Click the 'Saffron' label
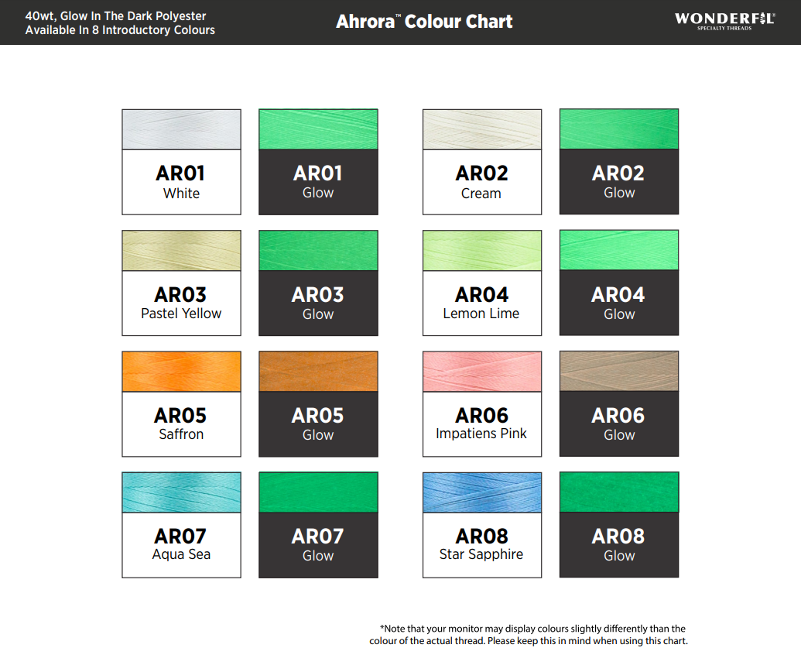This screenshot has height=672, width=801. (181, 434)
